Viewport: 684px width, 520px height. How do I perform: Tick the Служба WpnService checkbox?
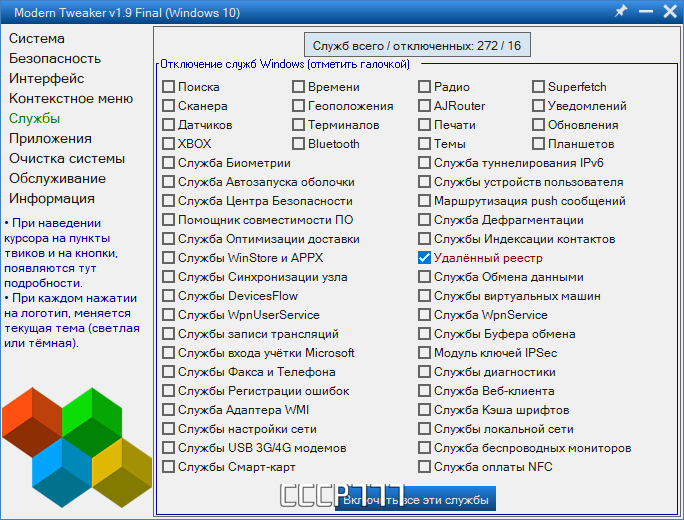(424, 315)
